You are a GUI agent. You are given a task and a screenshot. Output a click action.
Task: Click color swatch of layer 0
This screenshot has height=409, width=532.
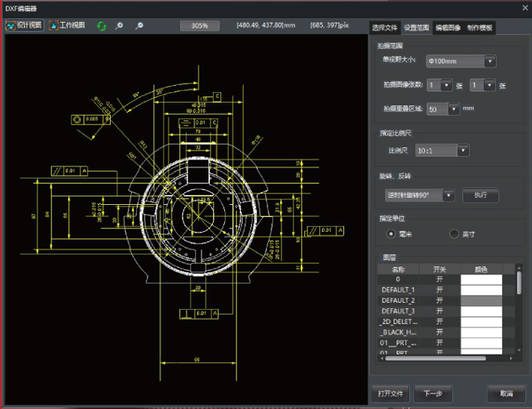[x=481, y=280]
